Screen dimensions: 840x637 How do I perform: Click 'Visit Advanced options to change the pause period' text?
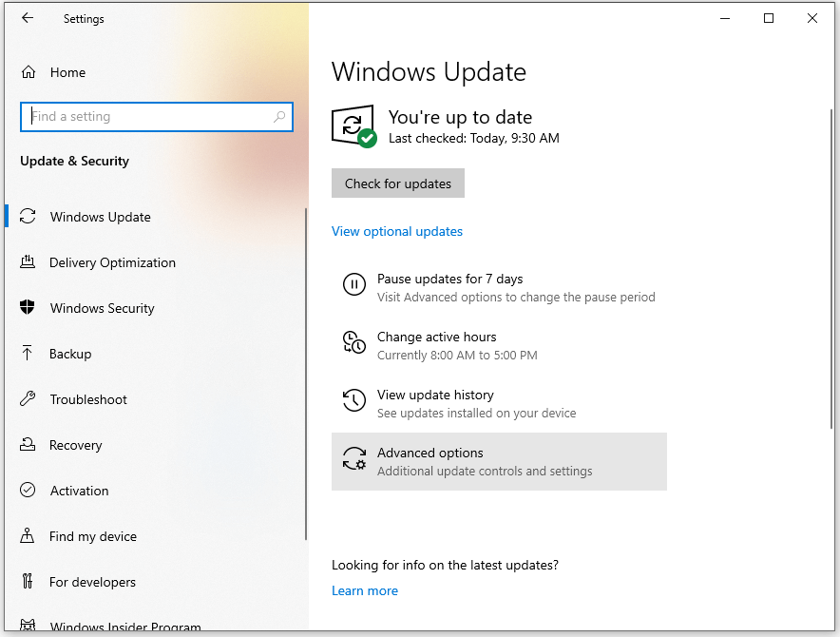[x=516, y=297]
